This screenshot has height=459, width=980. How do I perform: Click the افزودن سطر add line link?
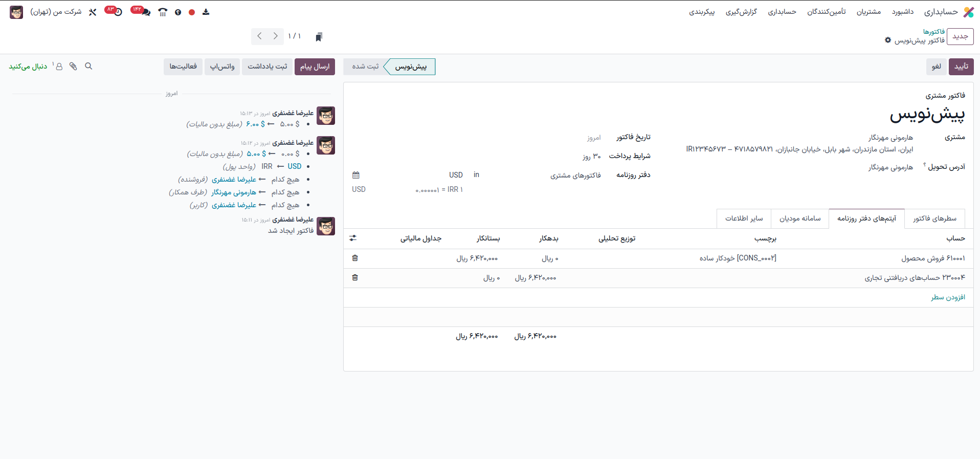[x=948, y=297]
